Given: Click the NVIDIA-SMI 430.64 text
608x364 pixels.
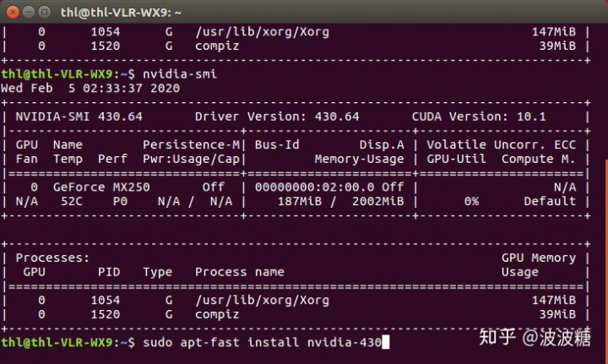Looking at the screenshot, I should point(79,117).
